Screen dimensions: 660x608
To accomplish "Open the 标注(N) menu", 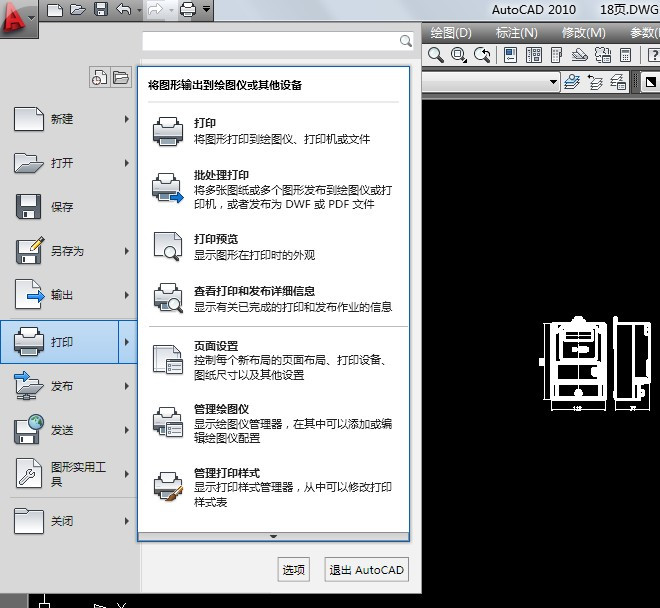I will tap(516, 32).
